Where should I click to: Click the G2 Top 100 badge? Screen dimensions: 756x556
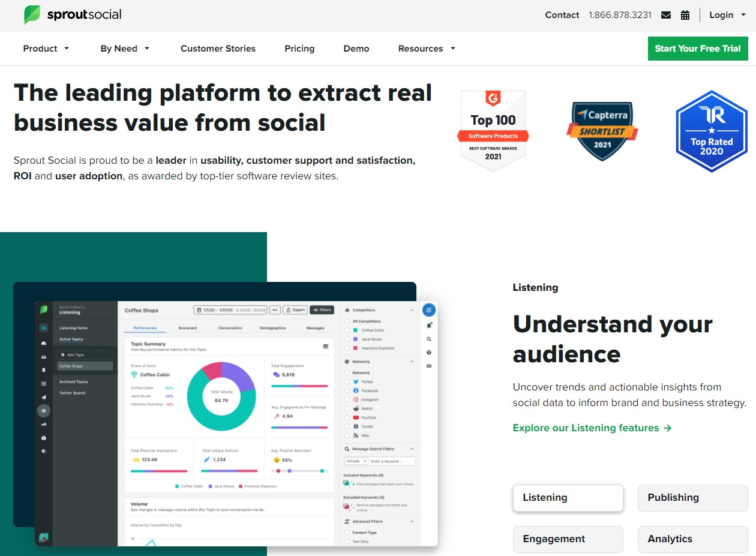(493, 131)
